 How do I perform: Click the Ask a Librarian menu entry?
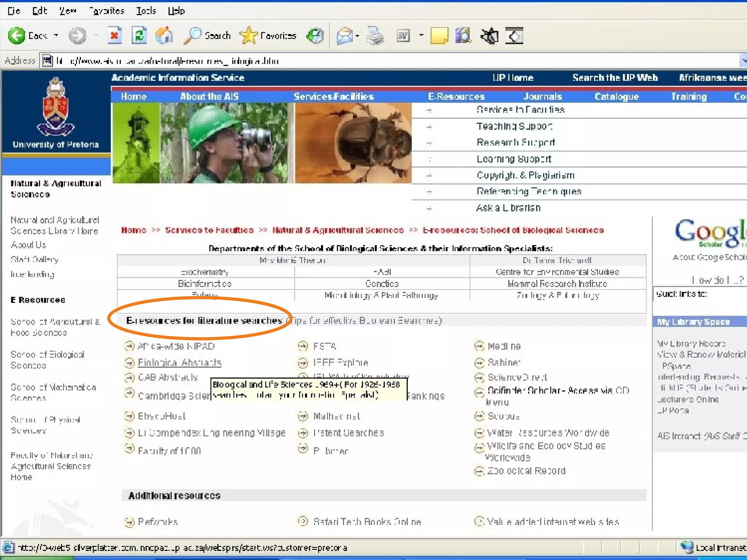tap(508, 208)
